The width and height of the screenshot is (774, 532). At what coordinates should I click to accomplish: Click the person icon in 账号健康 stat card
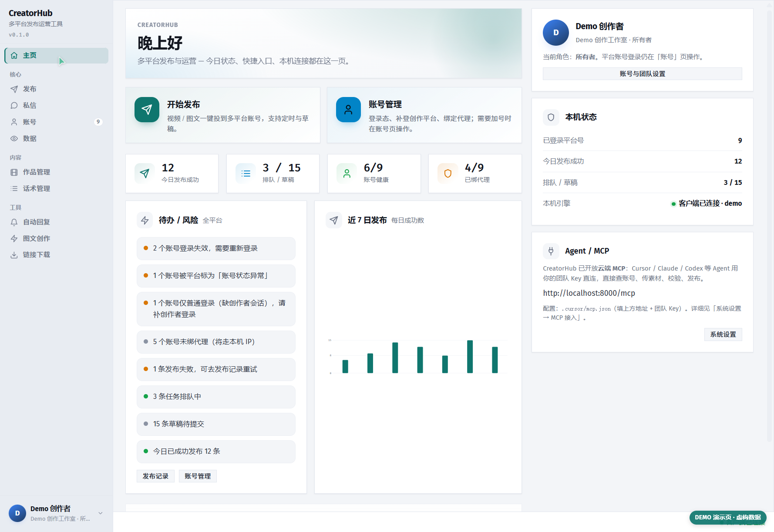[347, 174]
